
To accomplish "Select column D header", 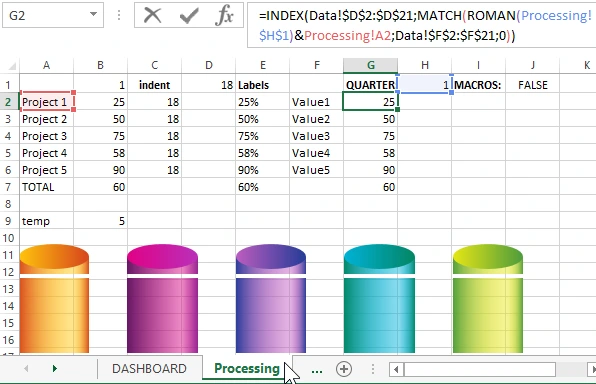I will pos(209,65).
